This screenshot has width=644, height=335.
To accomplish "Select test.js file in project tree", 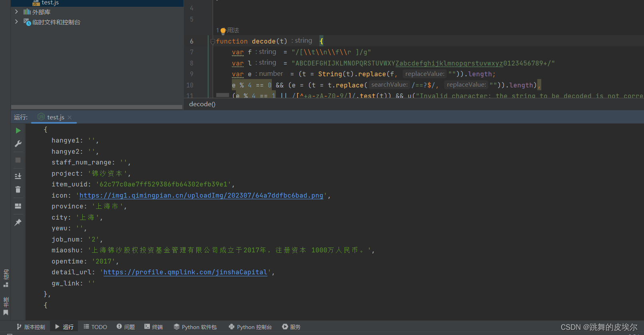I will pyautogui.click(x=50, y=3).
